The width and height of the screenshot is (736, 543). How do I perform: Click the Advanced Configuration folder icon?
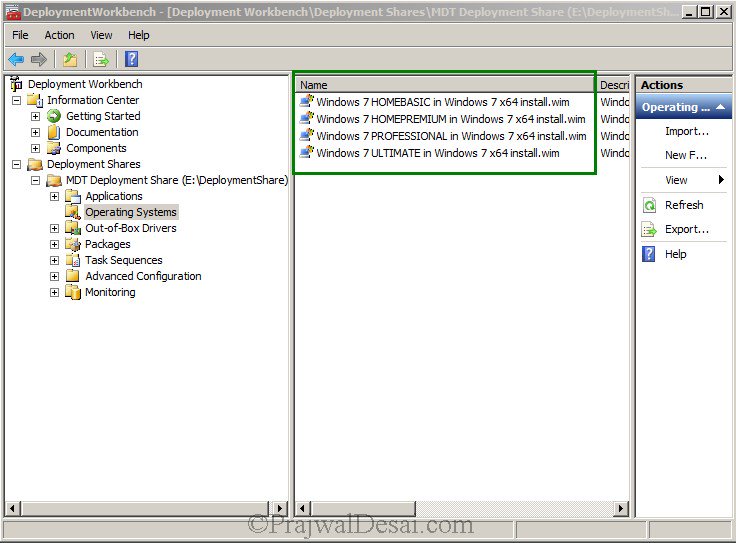(x=73, y=276)
